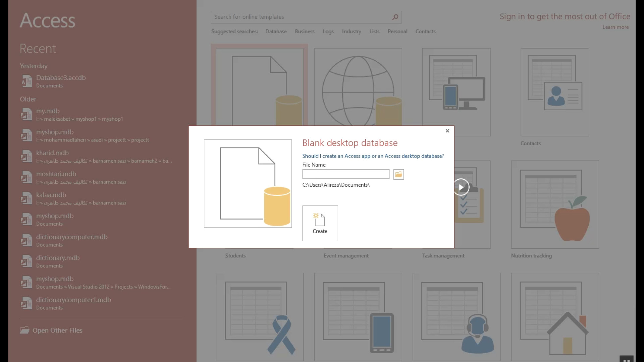
Task: Click the Search for online templates box
Action: pyautogui.click(x=302, y=17)
